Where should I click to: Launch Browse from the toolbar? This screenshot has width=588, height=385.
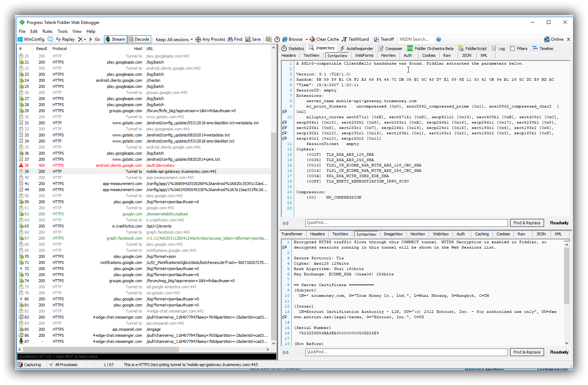point(292,39)
